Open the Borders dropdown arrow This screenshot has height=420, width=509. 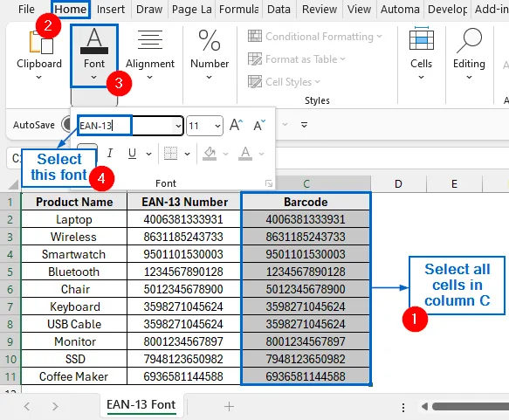click(188, 154)
